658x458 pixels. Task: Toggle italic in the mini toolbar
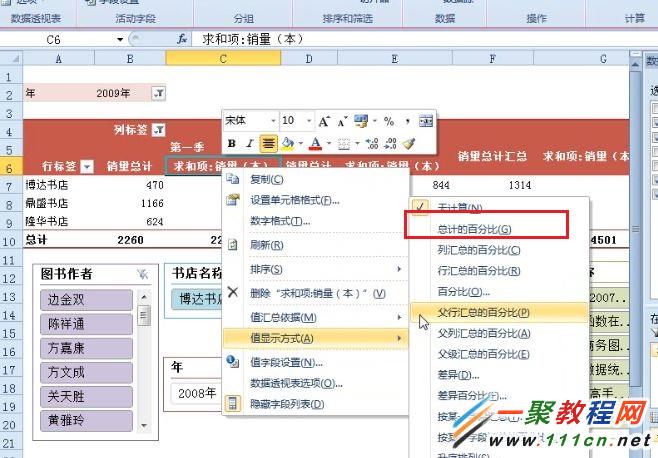250,144
